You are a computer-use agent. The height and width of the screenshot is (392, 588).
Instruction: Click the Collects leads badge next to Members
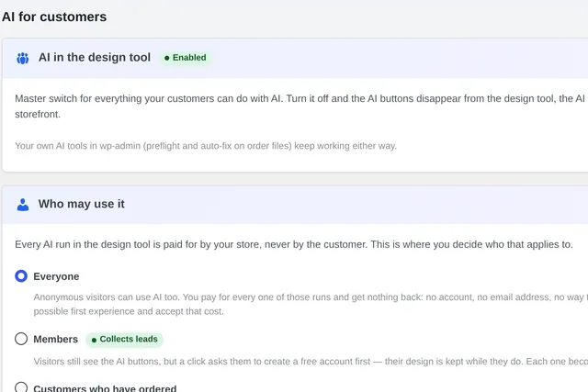point(125,339)
